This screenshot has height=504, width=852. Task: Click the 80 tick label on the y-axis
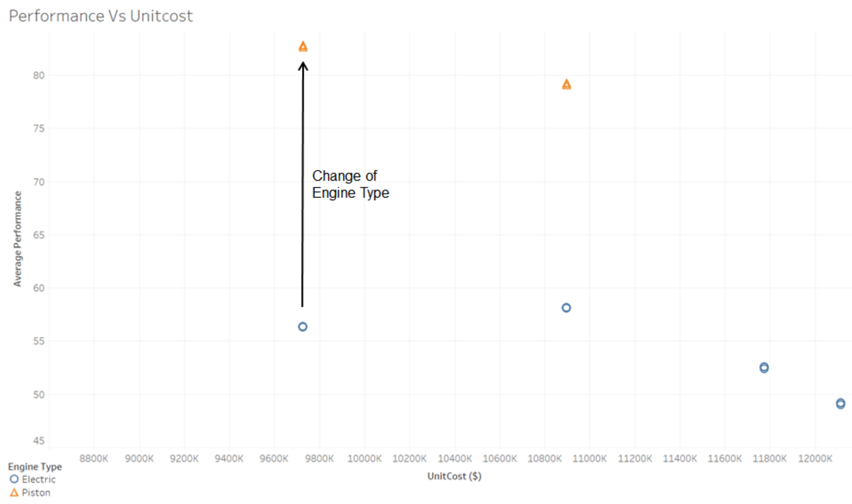(39, 76)
